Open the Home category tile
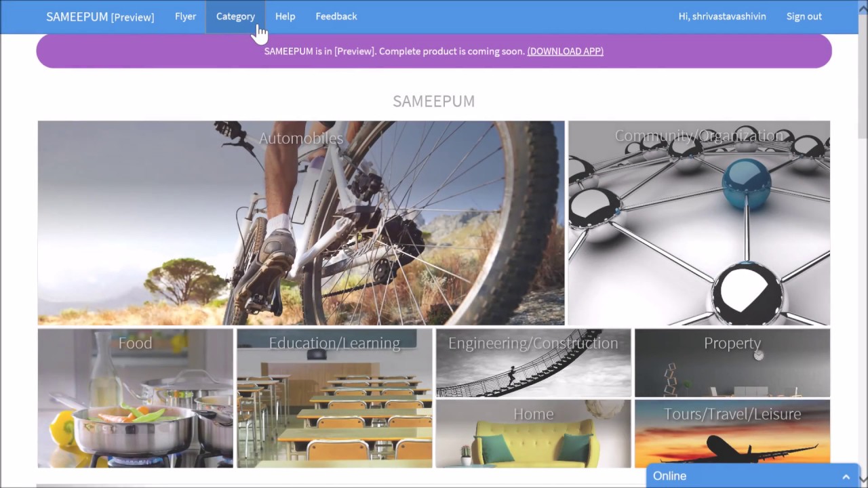This screenshot has width=868, height=488. point(534,434)
